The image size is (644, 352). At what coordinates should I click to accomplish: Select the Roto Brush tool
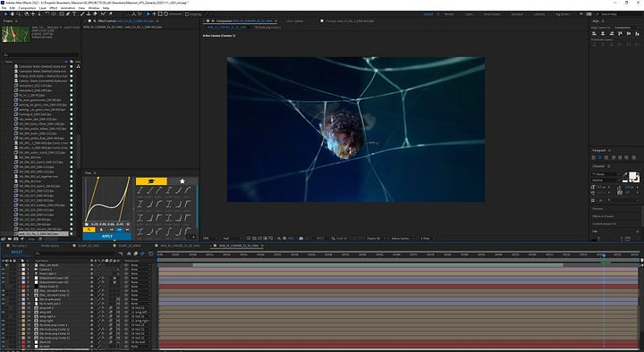(103, 14)
